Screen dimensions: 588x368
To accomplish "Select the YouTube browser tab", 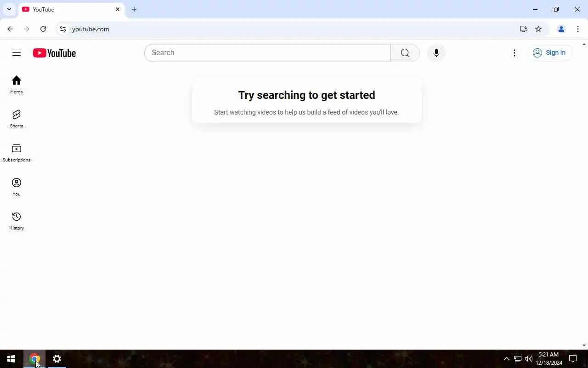I will click(71, 9).
